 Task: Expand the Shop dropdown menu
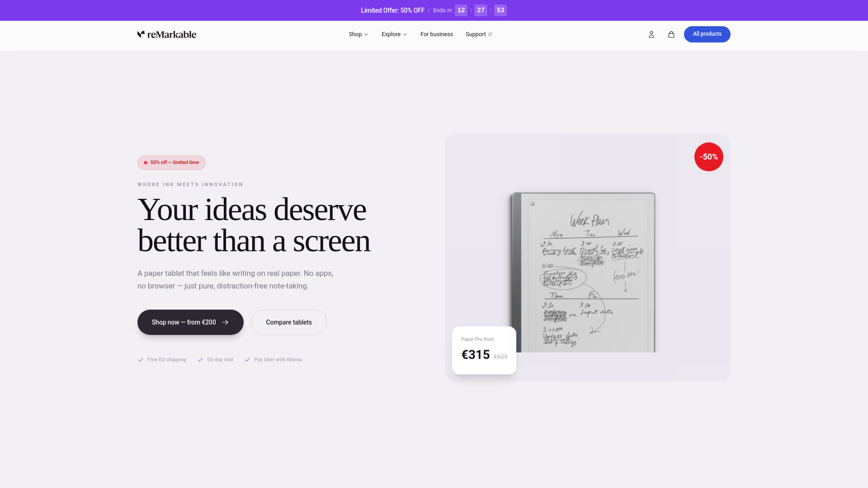(359, 34)
